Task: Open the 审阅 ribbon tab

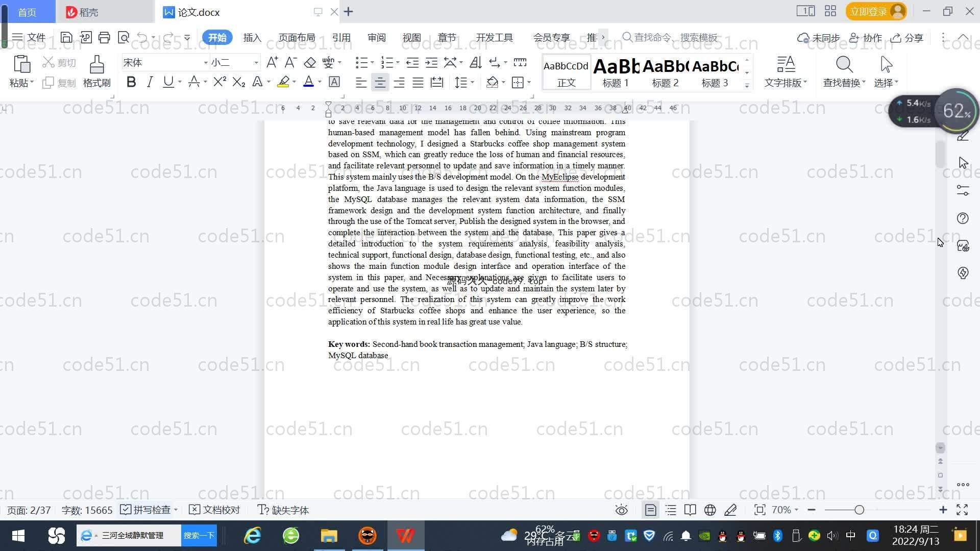Action: pos(376,38)
